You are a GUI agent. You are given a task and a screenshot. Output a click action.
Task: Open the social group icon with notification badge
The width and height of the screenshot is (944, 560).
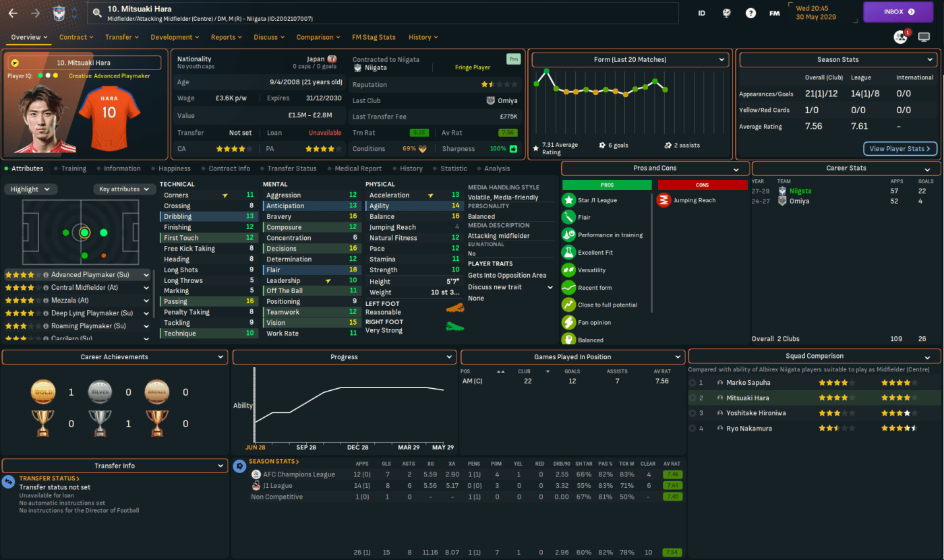click(x=900, y=37)
